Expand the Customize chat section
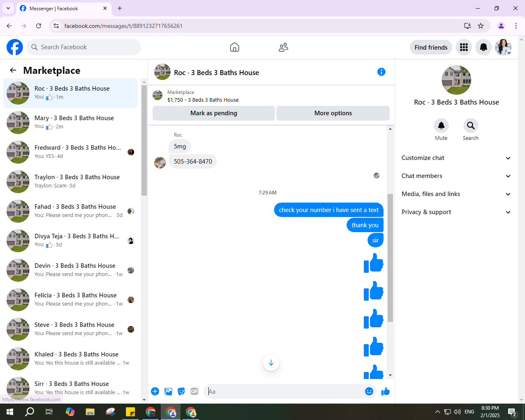The height and width of the screenshot is (420, 525). [457, 158]
